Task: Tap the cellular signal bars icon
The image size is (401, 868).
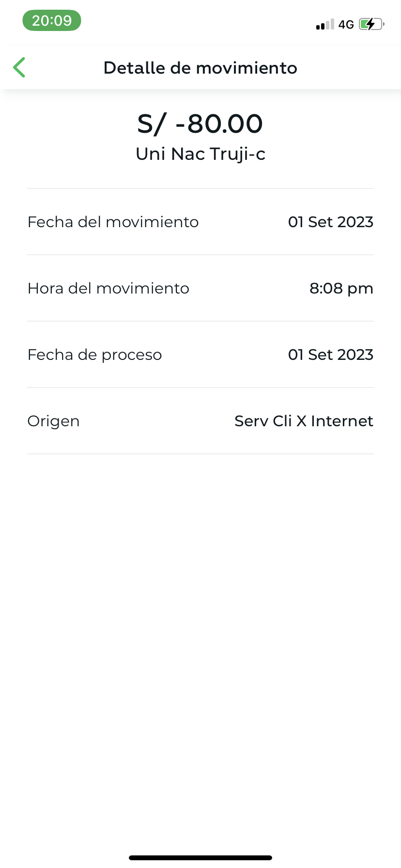Action: coord(325,25)
